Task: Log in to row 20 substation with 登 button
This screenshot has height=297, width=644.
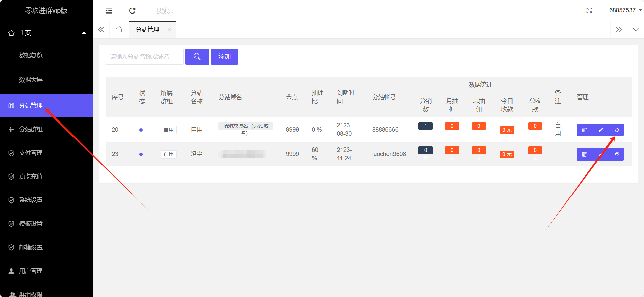Action: click(617, 130)
